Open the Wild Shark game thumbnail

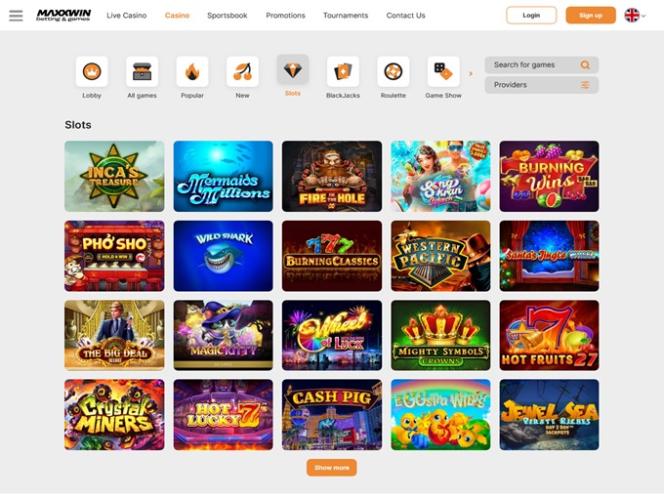[223, 256]
